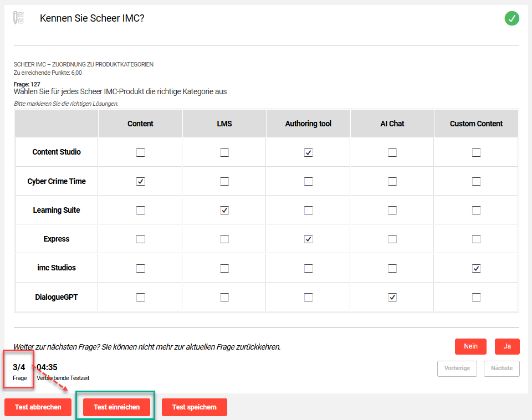Click Nein to stay on question

click(x=470, y=346)
